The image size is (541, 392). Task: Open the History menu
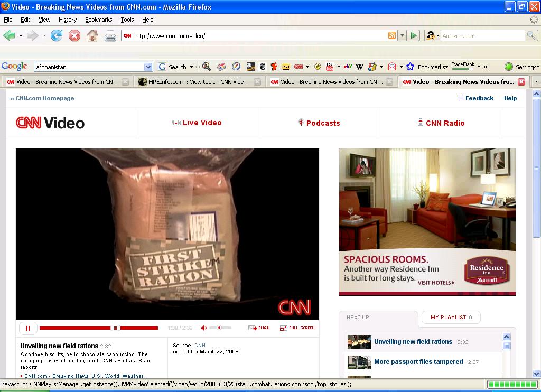68,20
